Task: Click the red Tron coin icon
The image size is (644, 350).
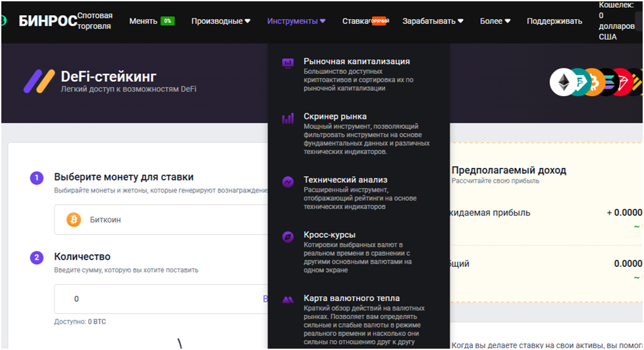Action: click(x=623, y=82)
